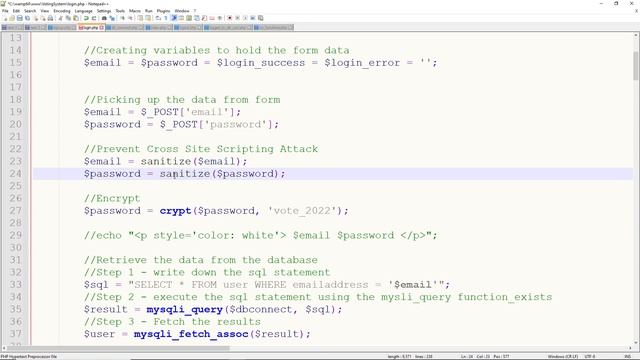Click line number 27 in the margin
640x360 pixels.
point(16,211)
